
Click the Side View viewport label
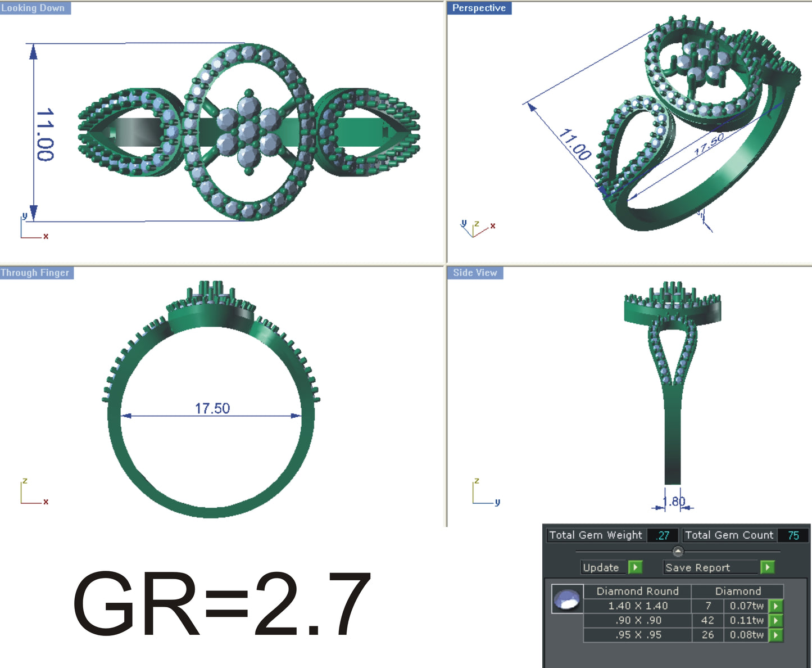point(475,273)
